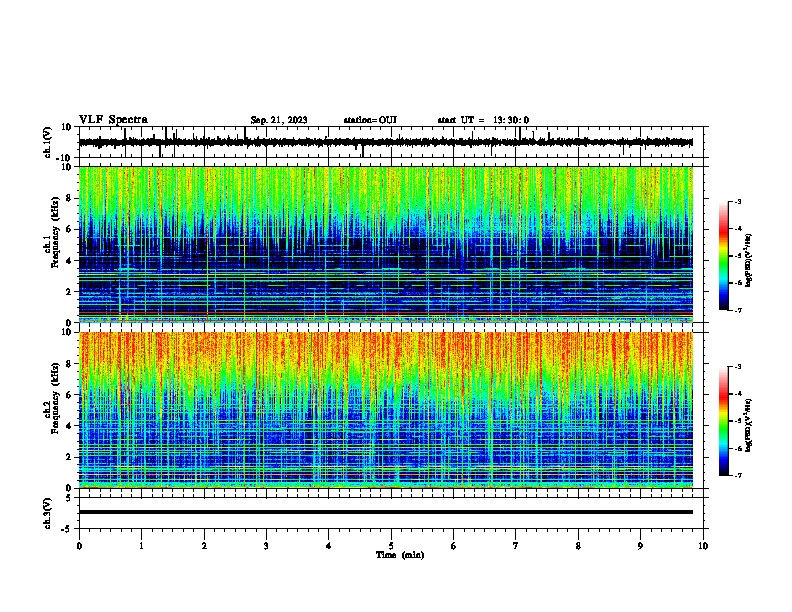Click the "VLF Spectra" title text

(113, 120)
